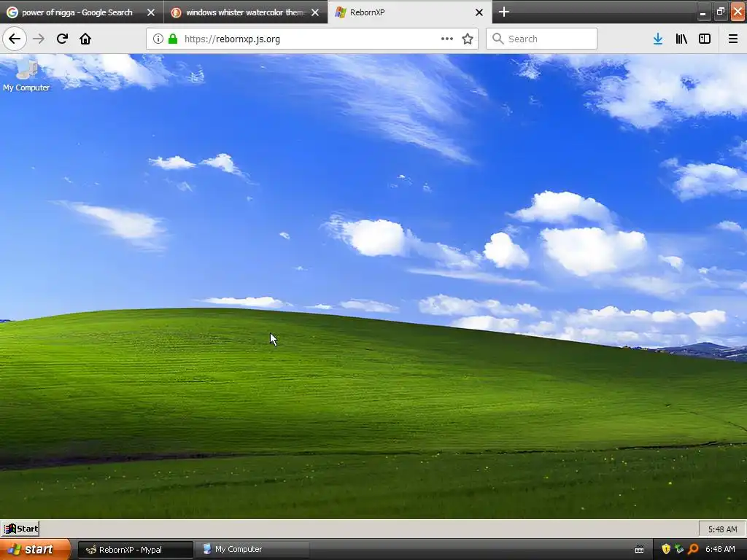Open the on-screen keyboard tray icon
This screenshot has width=747, height=560.
click(639, 550)
